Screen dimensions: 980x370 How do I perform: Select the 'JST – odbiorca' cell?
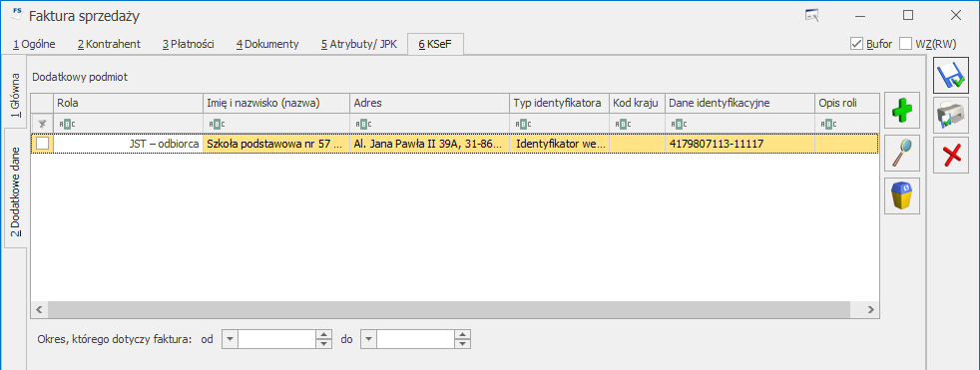[128, 144]
